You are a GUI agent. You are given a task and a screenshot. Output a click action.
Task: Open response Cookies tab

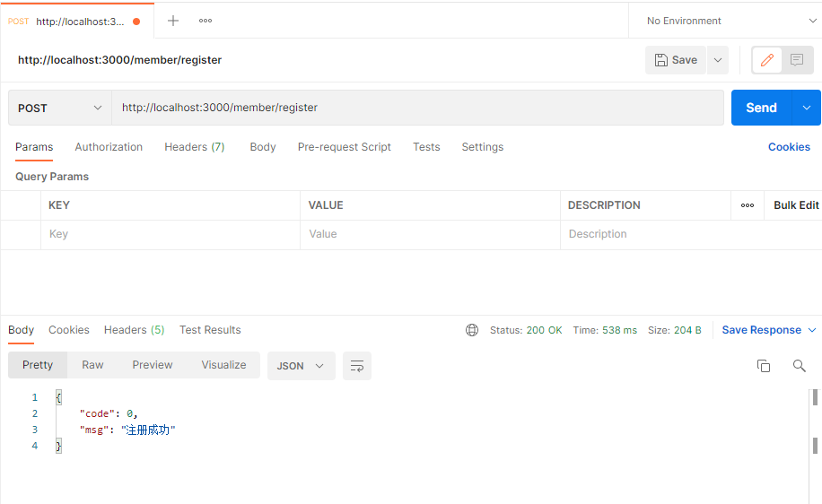coord(69,330)
